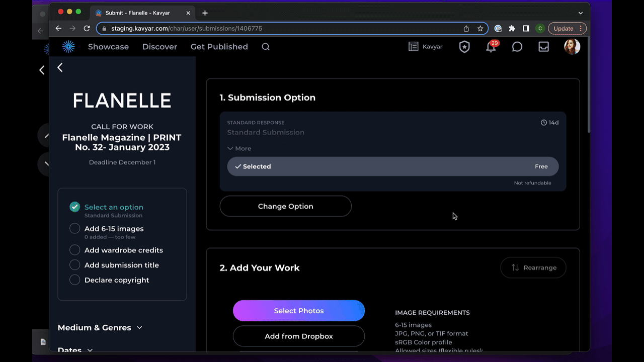Viewport: 644px width, 362px height.
Task: Open the Update menu button
Action: click(568, 29)
